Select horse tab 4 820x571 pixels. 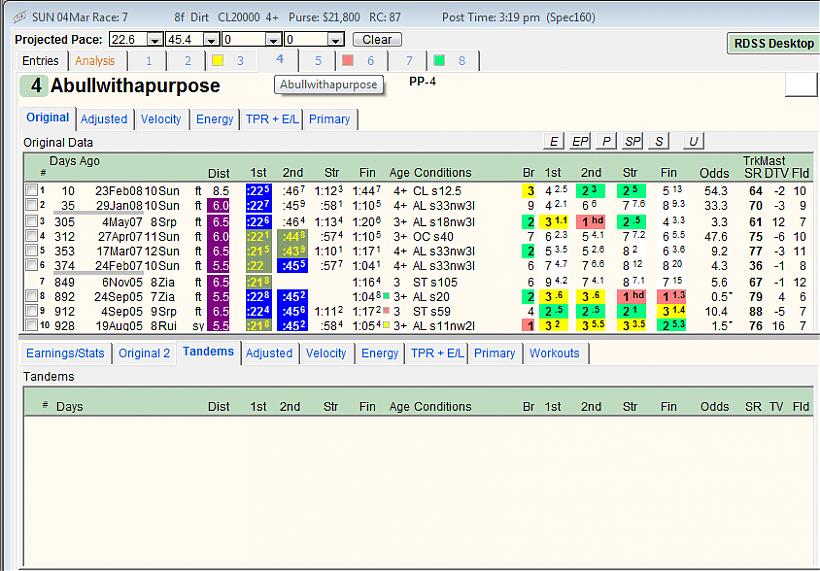click(x=280, y=59)
